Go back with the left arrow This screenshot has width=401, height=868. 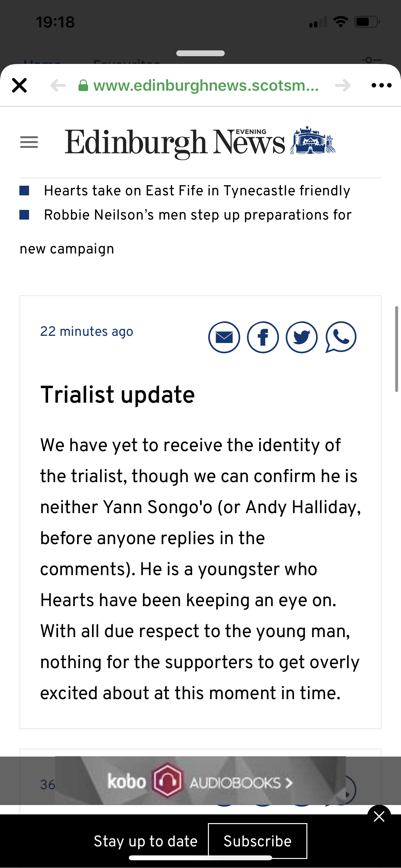[x=58, y=86]
